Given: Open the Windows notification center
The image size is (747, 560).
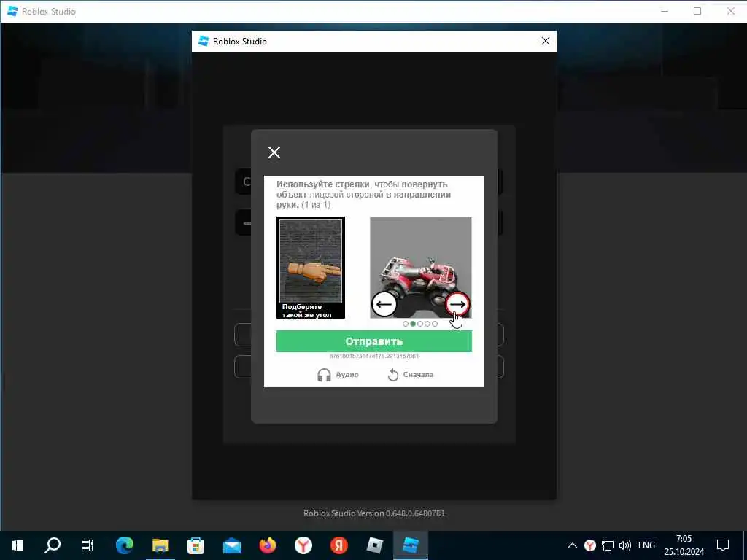Looking at the screenshot, I should (x=723, y=545).
